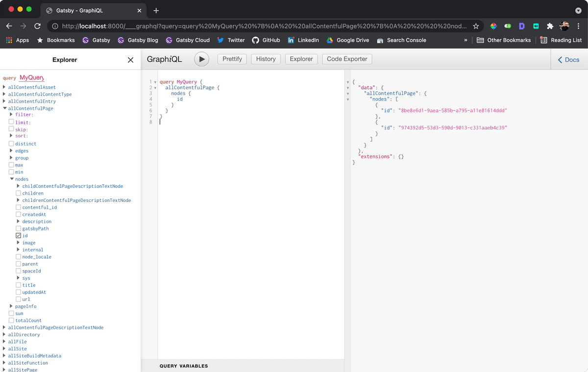Run the query with the play button
This screenshot has height=372, width=588.
201,59
